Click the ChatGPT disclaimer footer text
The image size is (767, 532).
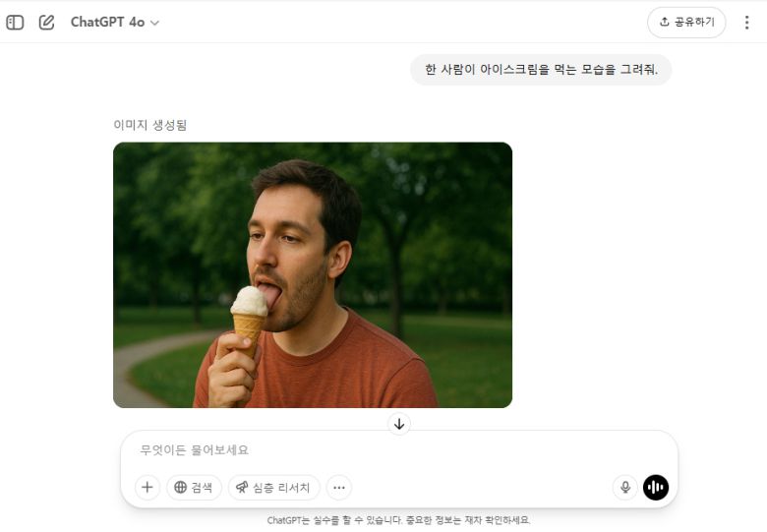coord(398,520)
